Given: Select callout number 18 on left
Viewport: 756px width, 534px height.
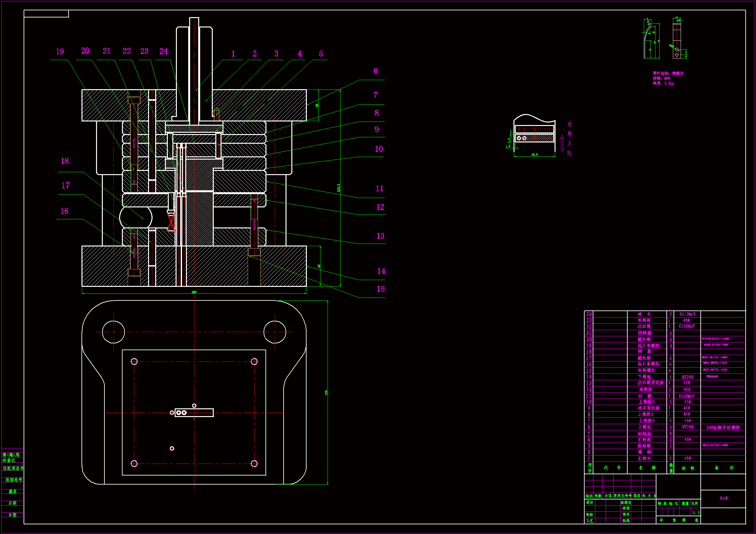Looking at the screenshot, I should pyautogui.click(x=65, y=161).
